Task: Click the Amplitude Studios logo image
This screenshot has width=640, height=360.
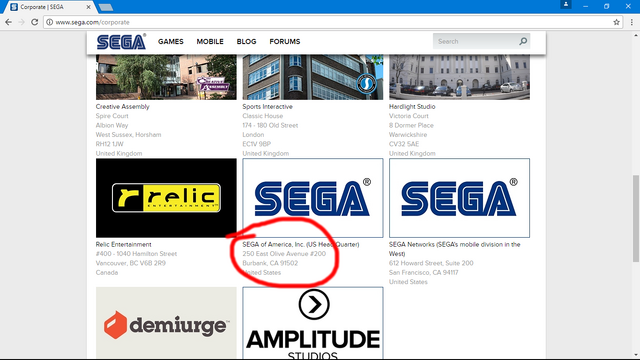Action: (x=313, y=323)
